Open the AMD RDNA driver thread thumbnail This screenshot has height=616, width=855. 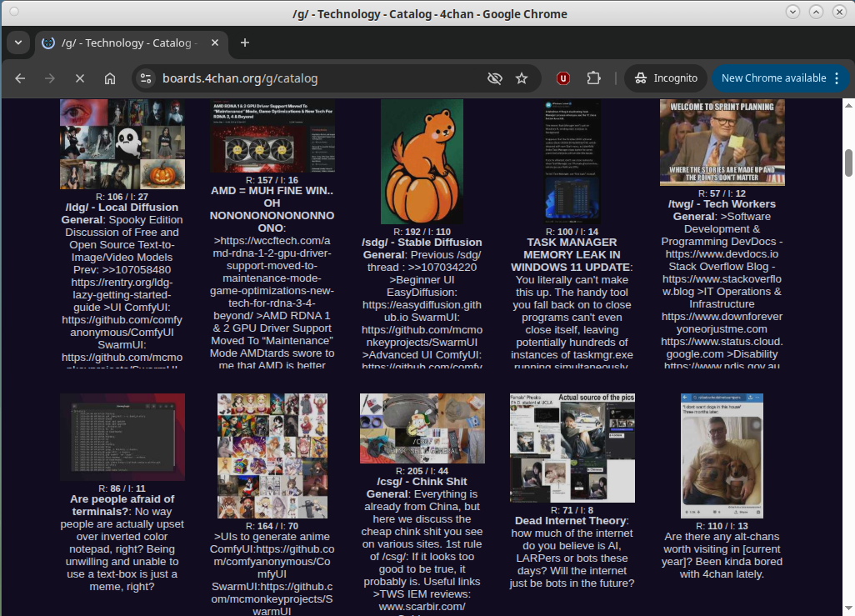point(272,136)
